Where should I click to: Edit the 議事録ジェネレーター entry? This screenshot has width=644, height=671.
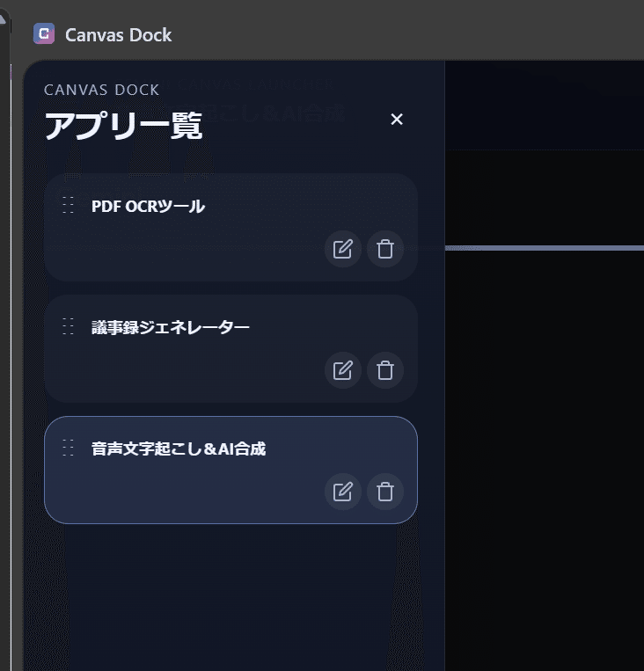click(x=342, y=370)
